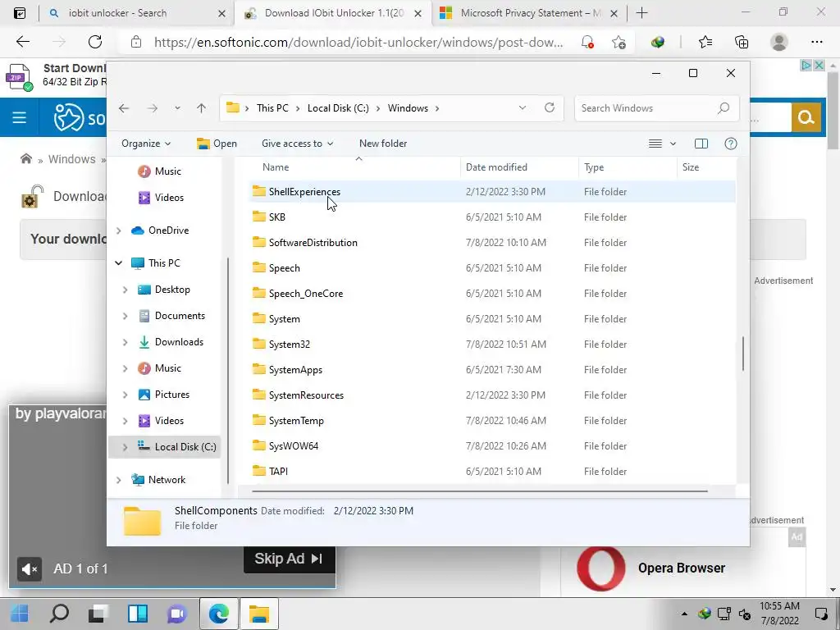Click the file list horizontal scrollbar
This screenshot has height=630, width=840.
tap(479, 491)
